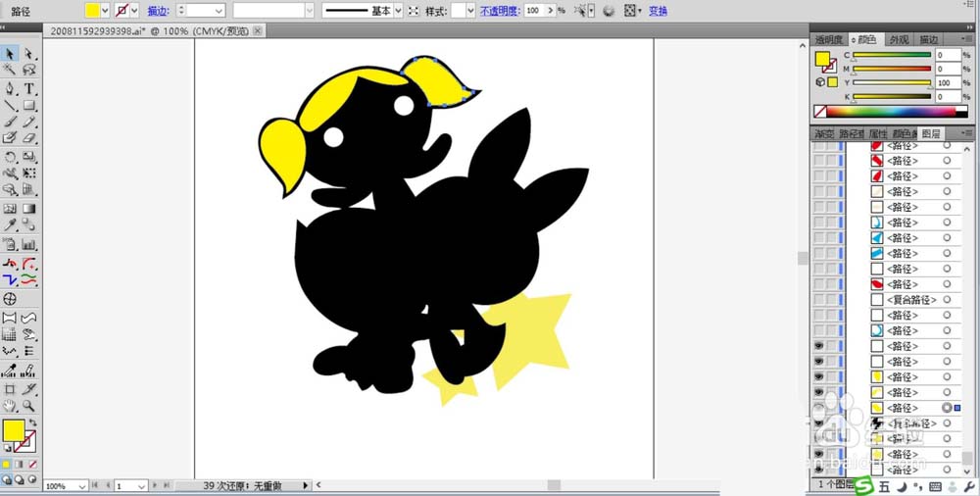Click the Sogou input method S icon
Image resolution: width=980 pixels, height=496 pixels.
pos(863,485)
